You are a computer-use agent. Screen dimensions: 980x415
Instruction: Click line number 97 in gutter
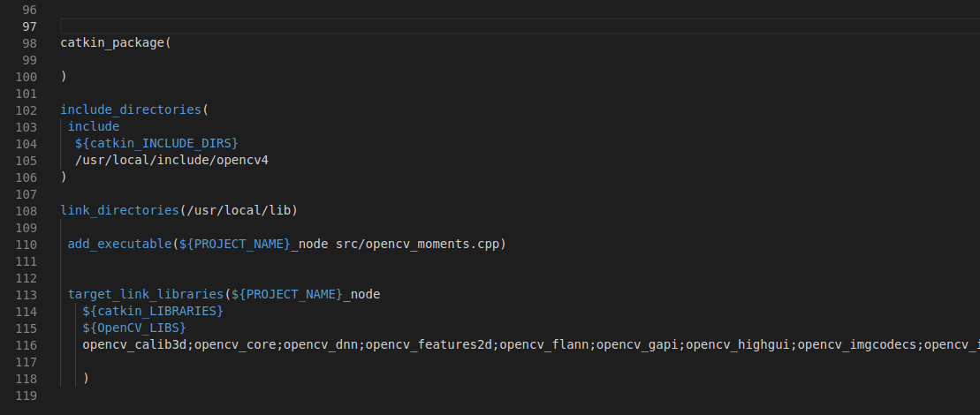(x=29, y=26)
